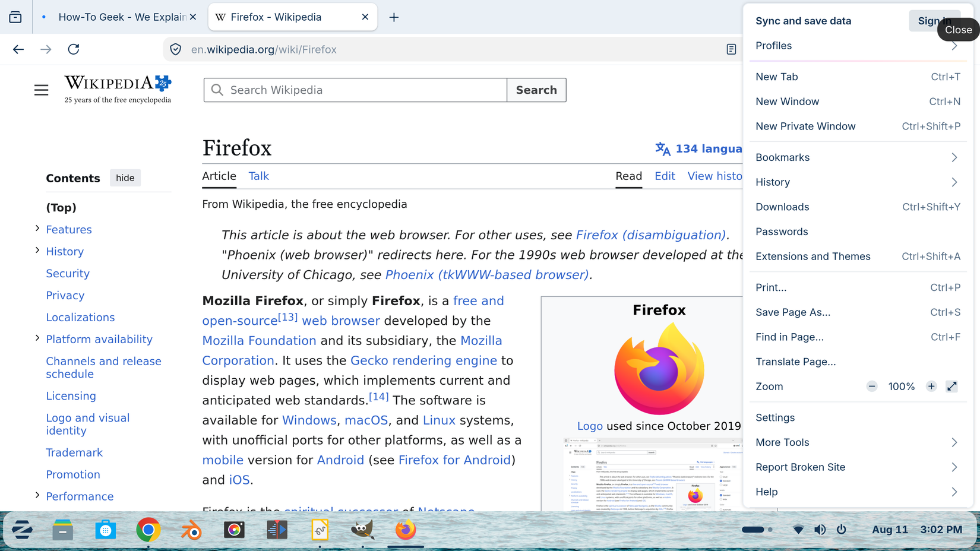Screen dimensions: 980x551
Task: Click Sign In for sync
Action: [x=934, y=21]
